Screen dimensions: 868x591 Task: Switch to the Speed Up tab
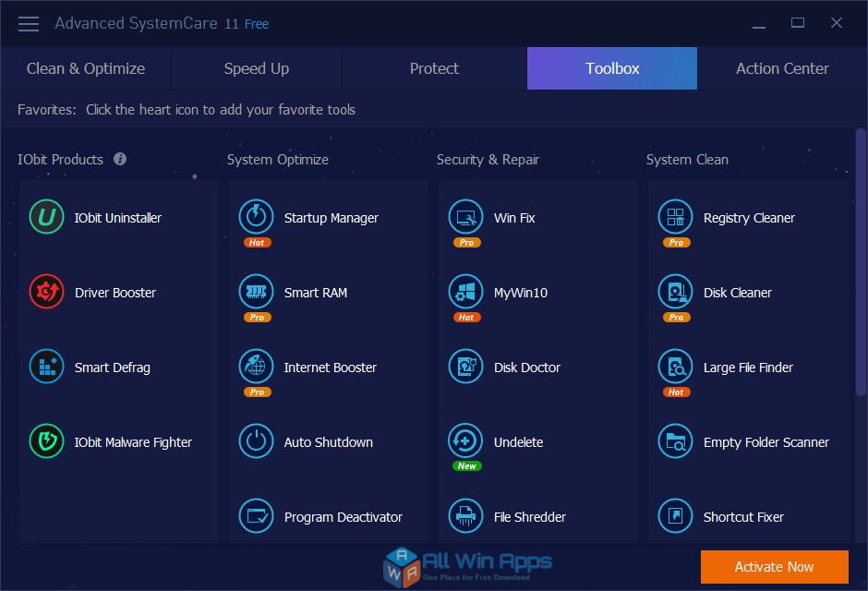257,68
